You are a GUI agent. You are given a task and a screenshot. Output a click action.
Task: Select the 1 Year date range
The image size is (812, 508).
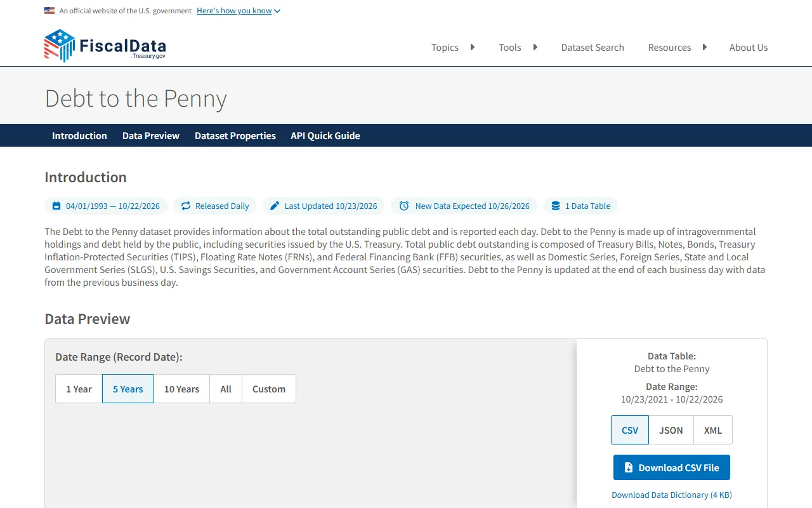pos(79,389)
